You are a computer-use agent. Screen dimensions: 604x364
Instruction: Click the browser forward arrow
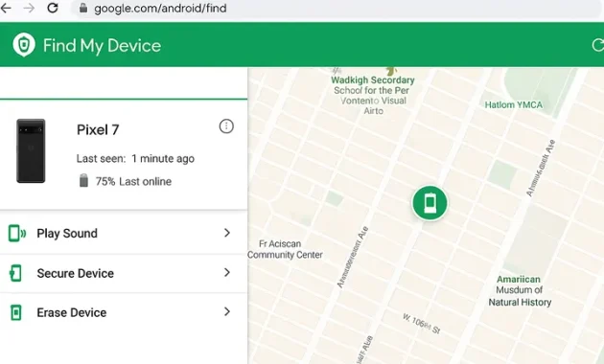click(29, 8)
